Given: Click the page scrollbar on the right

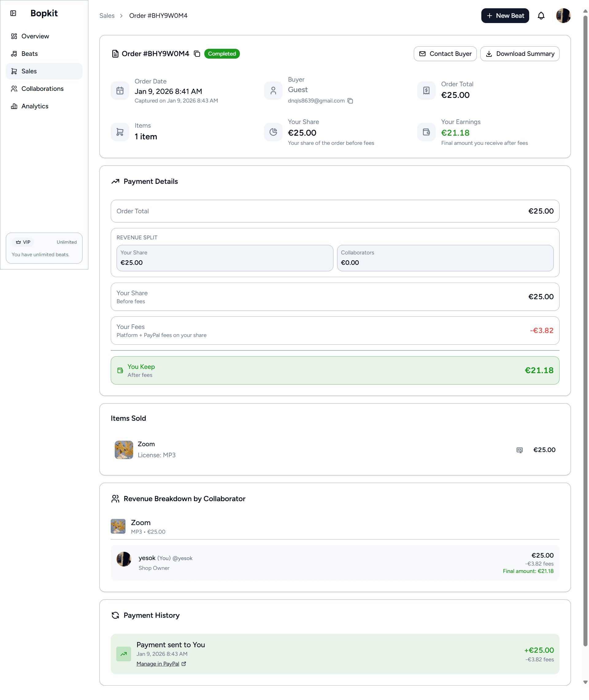Looking at the screenshot, I should (585, 334).
